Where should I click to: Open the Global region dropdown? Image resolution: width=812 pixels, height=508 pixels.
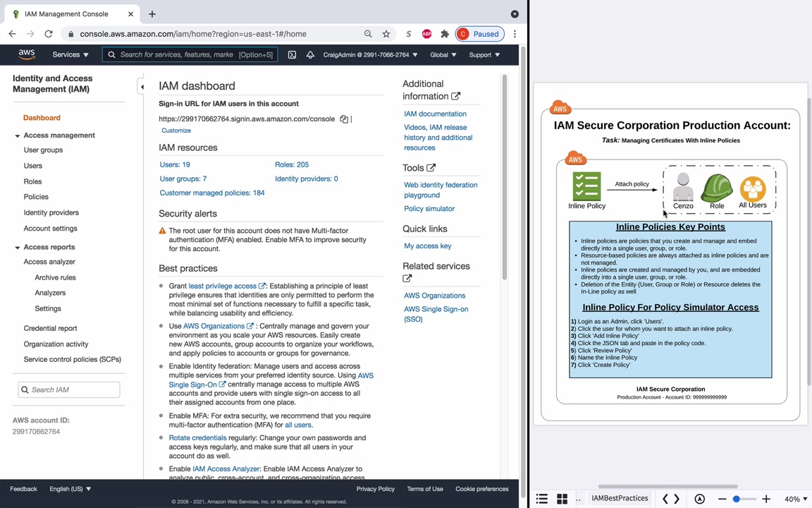click(x=443, y=54)
